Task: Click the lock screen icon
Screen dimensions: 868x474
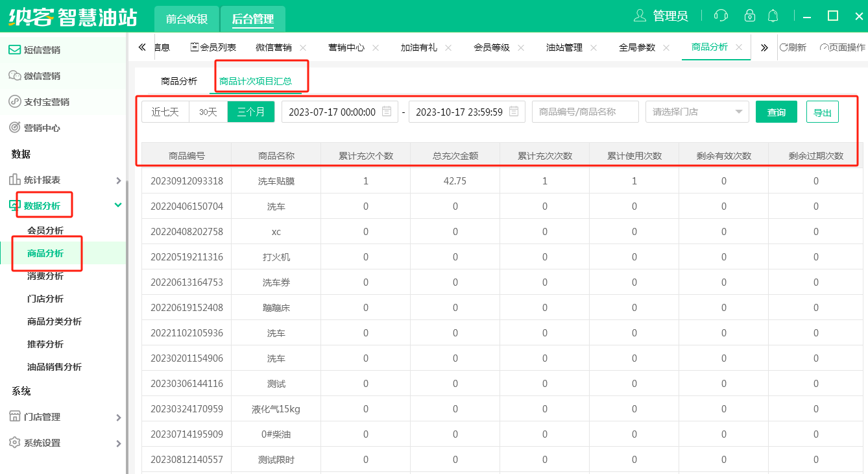Action: [x=750, y=16]
